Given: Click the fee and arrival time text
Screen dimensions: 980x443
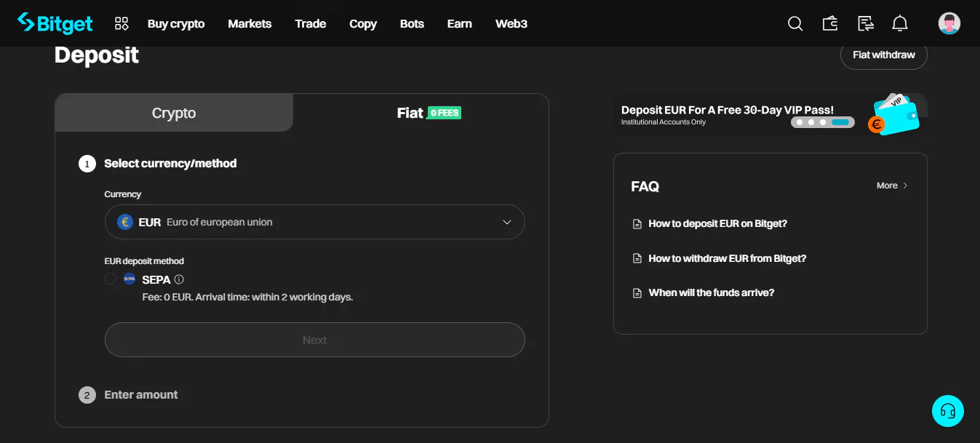Looking at the screenshot, I should tap(247, 298).
